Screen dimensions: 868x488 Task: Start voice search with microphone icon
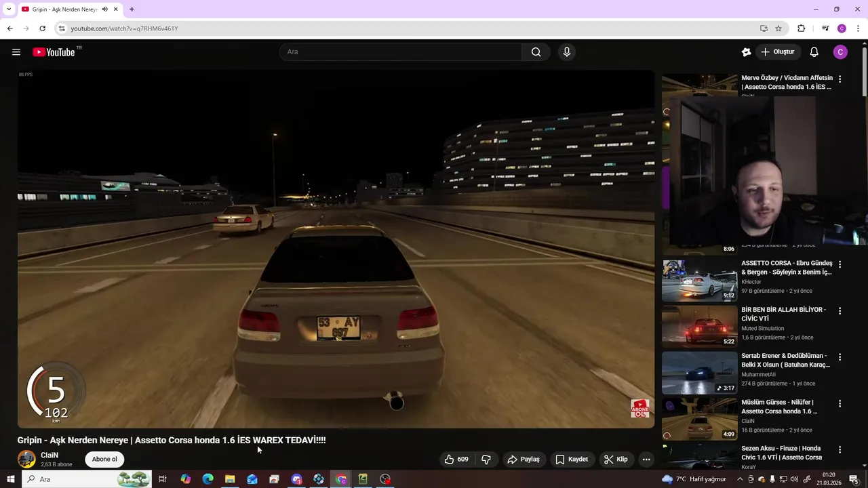point(567,52)
